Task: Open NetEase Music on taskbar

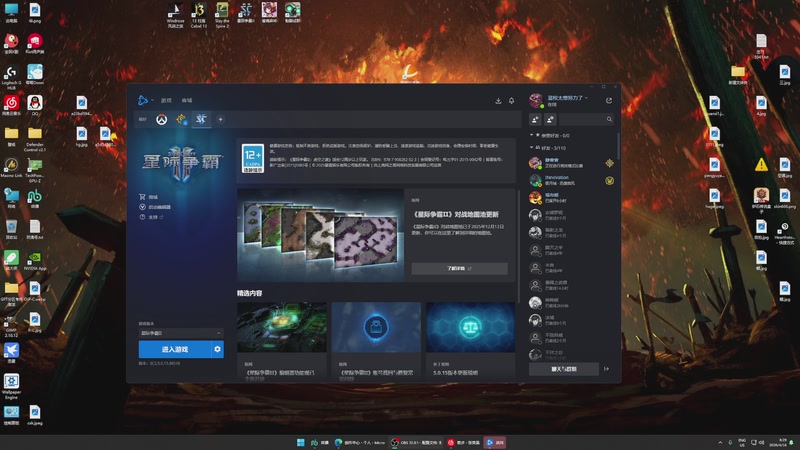Action: tap(463, 442)
